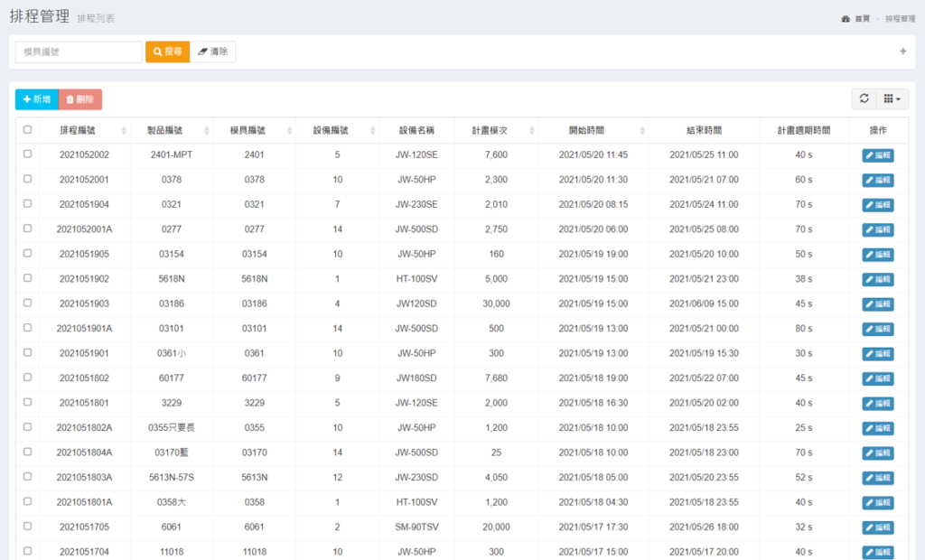Check the select-all checkbox in table header
The height and width of the screenshot is (560, 925).
click(27, 130)
